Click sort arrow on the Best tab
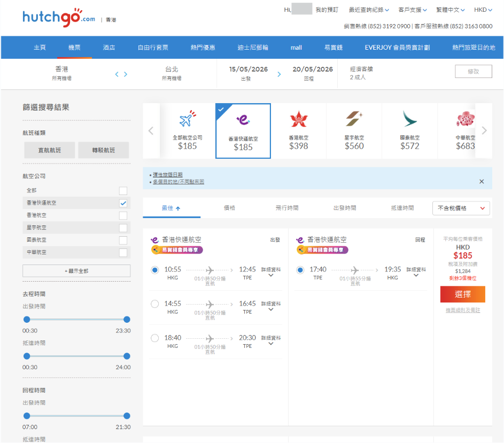Image resolution: width=504 pixels, height=443 pixels. click(178, 208)
